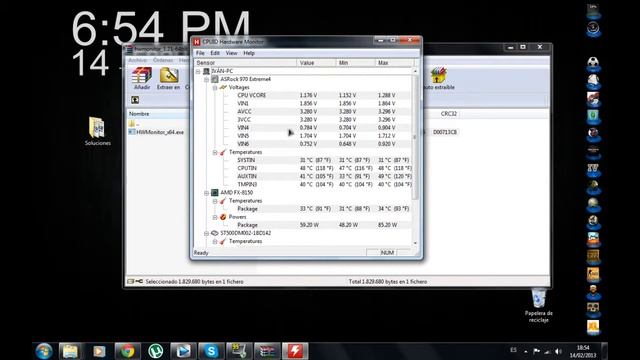Click the up-one-level arrow icon in WinRAR

click(135, 100)
